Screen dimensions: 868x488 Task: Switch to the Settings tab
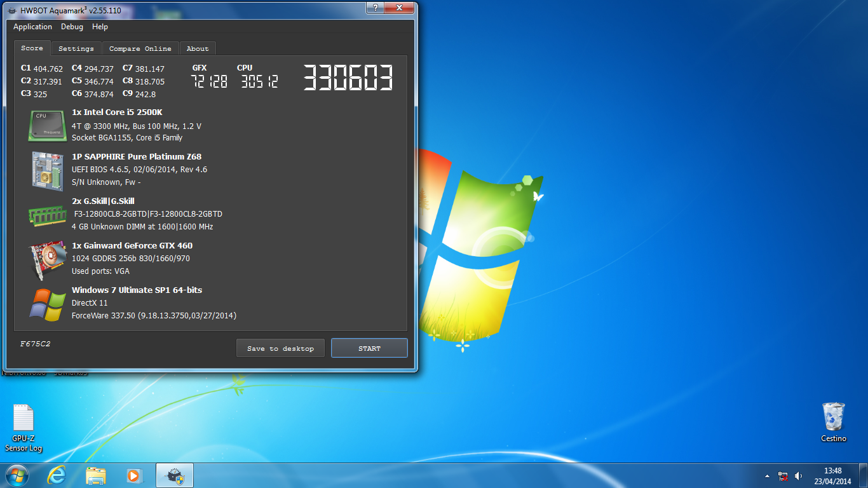point(76,48)
